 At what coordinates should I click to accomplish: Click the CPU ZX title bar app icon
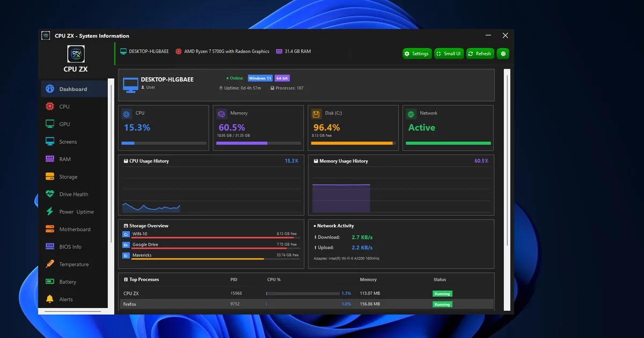46,36
